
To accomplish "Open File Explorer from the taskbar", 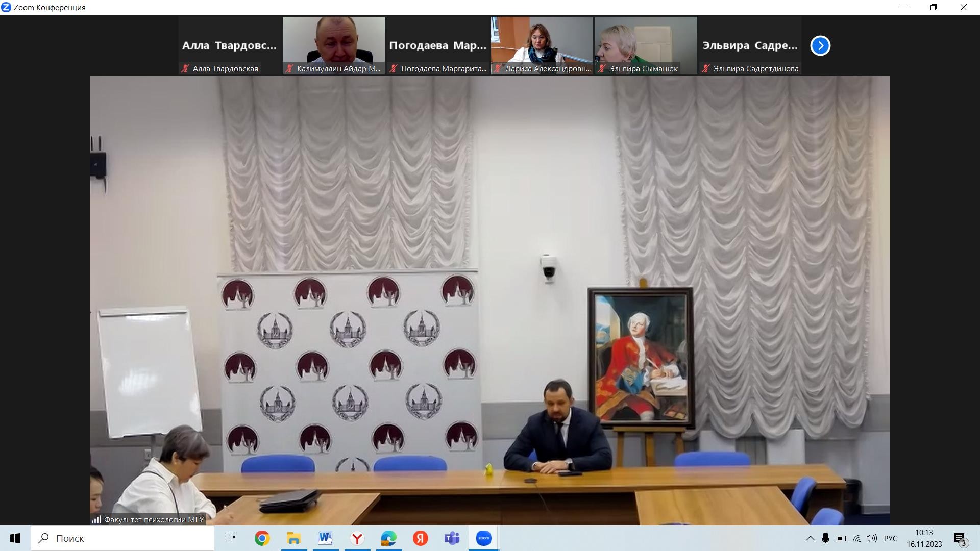I will click(x=293, y=538).
